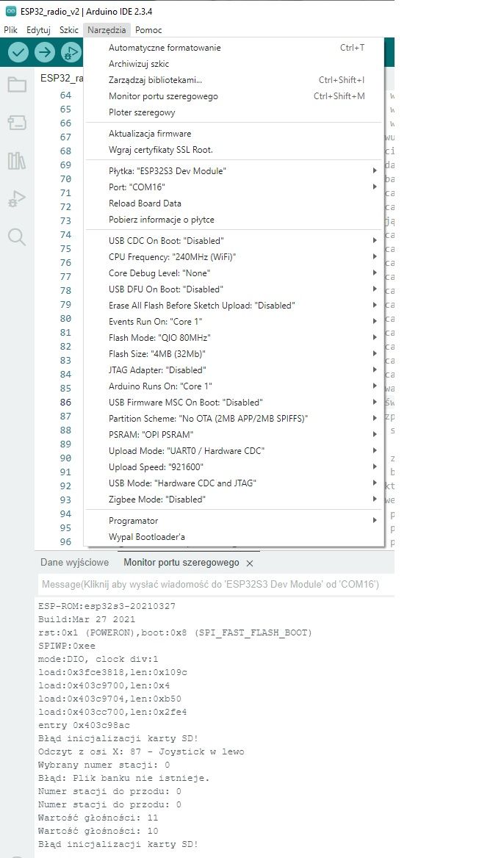Switch to Dane wyjściowe tab
Image resolution: width=504 pixels, height=858 pixels.
[74, 563]
